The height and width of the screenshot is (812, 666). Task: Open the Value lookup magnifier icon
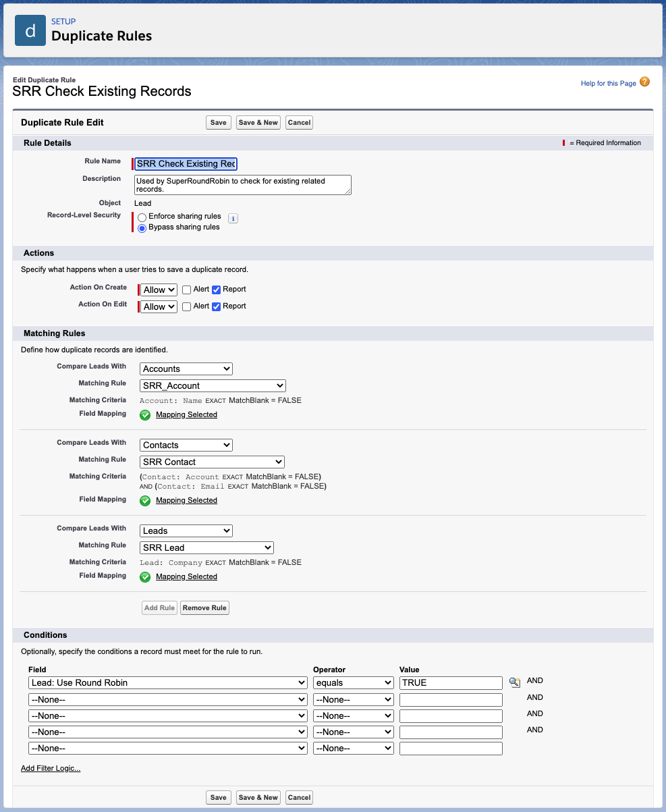(515, 682)
